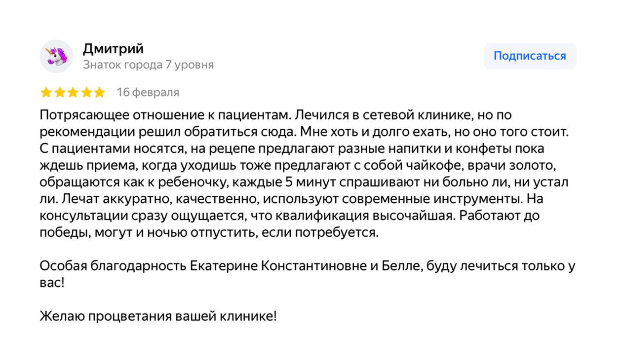Click the review date '16 февраля'

(148, 92)
